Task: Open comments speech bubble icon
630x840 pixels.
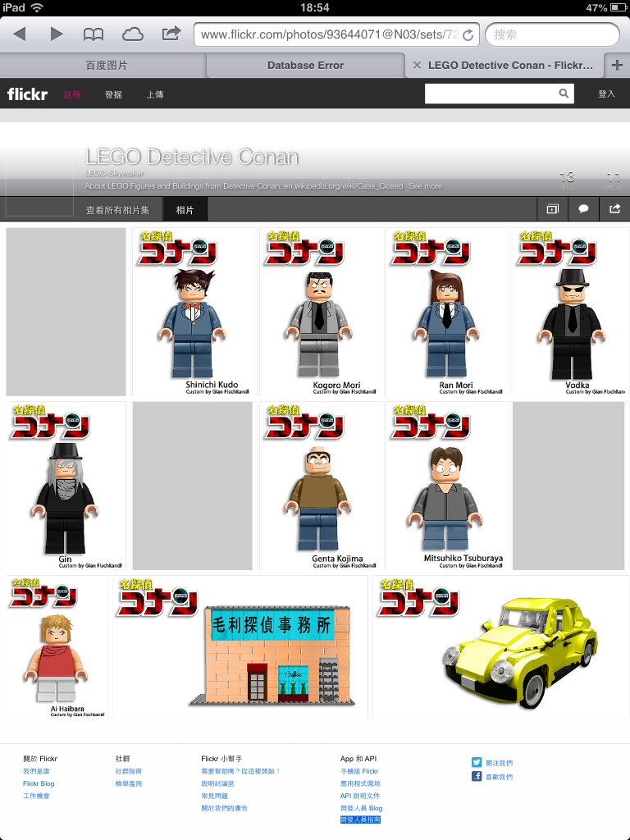Action: pyautogui.click(x=583, y=209)
